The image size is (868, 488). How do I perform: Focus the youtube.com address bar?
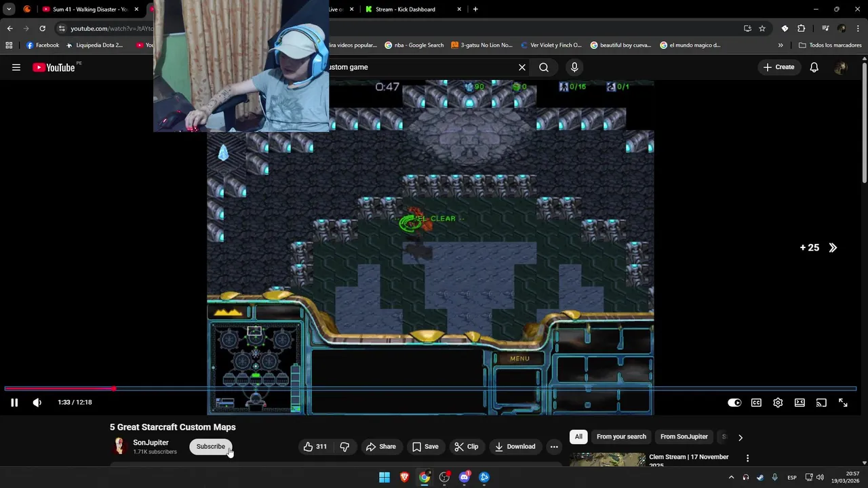111,28
